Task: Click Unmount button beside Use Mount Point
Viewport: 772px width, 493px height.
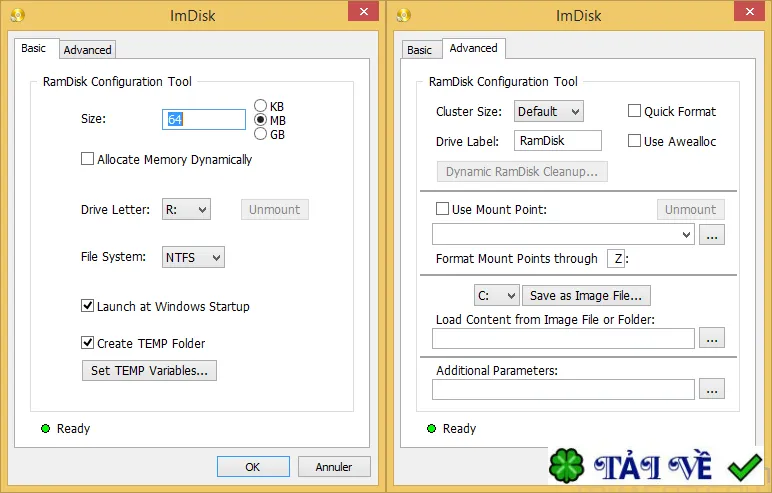Action: (x=690, y=209)
